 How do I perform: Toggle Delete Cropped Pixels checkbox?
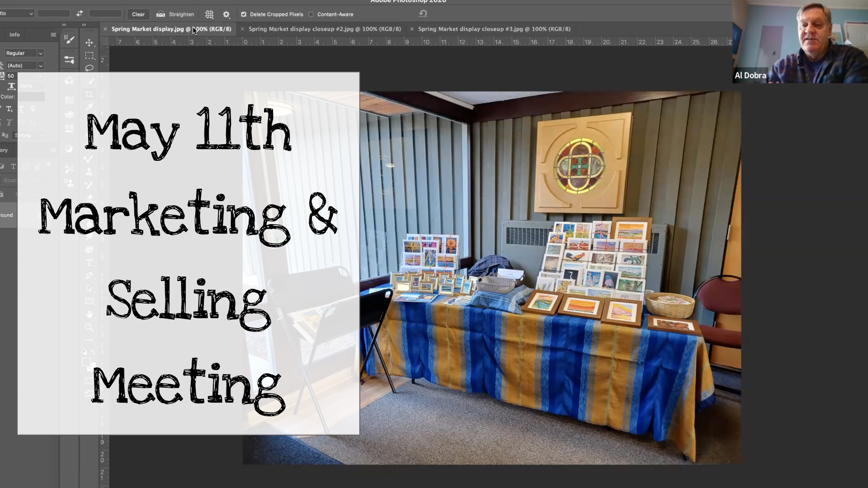[x=243, y=14]
